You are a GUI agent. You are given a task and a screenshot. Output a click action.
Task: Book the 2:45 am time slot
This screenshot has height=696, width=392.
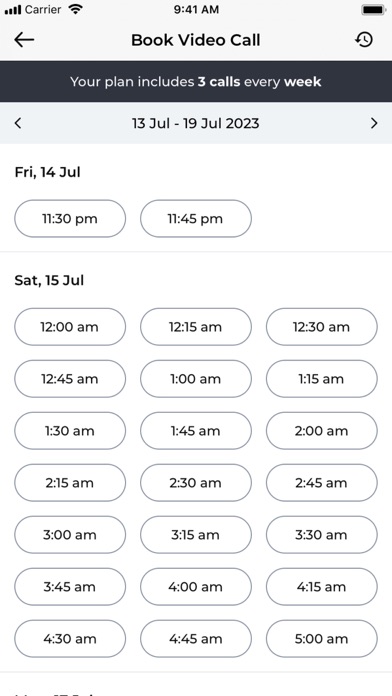[x=322, y=482]
